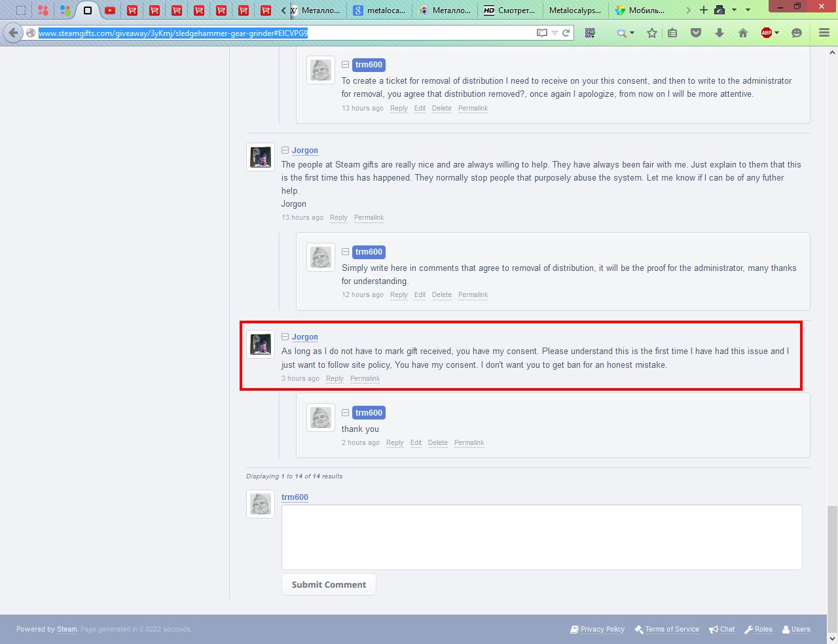Image resolution: width=838 pixels, height=644 pixels.
Task: Open the Firefox hamburger menu
Action: pos(824,33)
